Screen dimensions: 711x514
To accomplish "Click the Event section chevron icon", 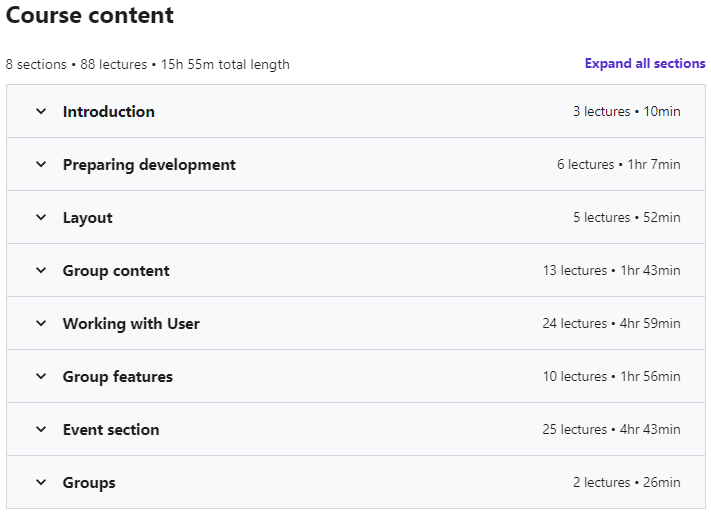I will [x=41, y=429].
